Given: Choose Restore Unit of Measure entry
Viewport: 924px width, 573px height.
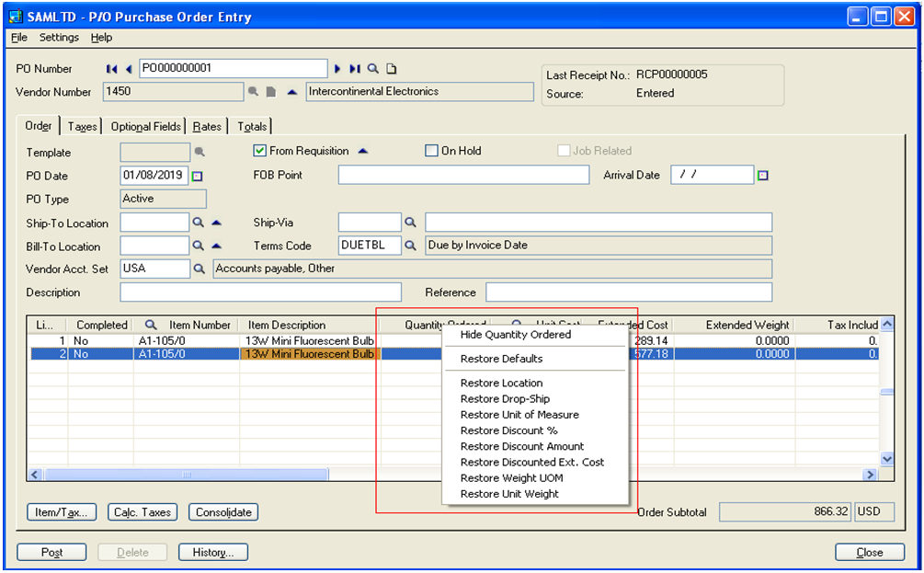Looking at the screenshot, I should (535, 415).
